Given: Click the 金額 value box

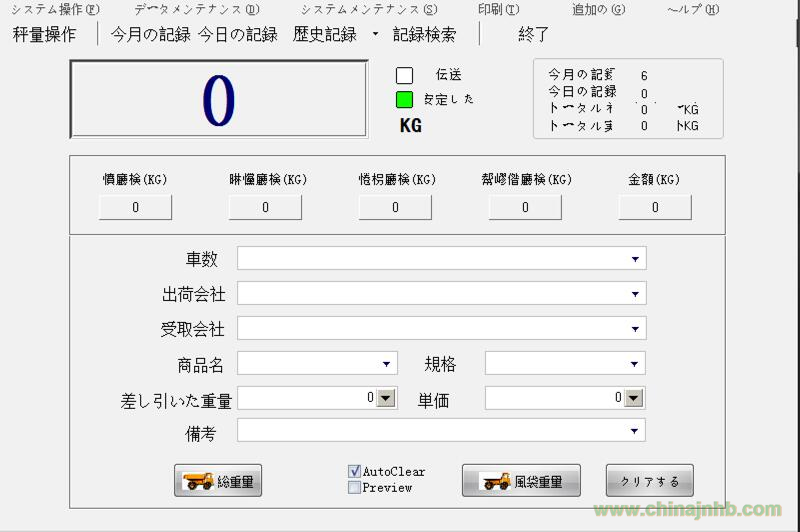Looking at the screenshot, I should [655, 207].
